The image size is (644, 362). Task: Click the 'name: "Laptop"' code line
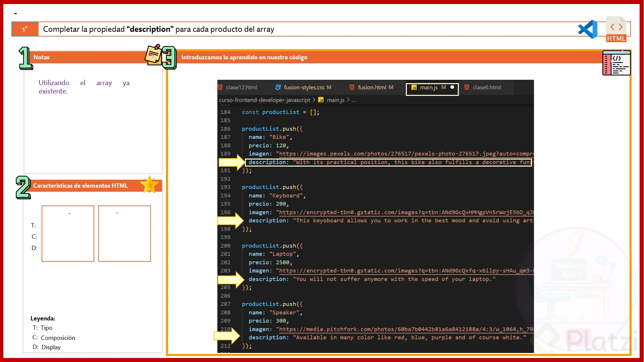(274, 254)
